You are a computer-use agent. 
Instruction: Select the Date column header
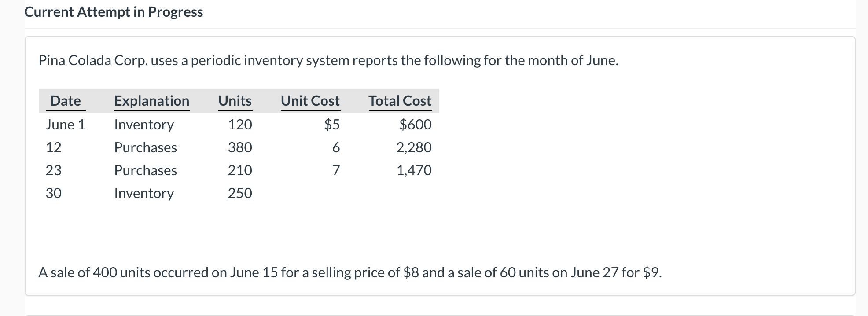point(66,101)
